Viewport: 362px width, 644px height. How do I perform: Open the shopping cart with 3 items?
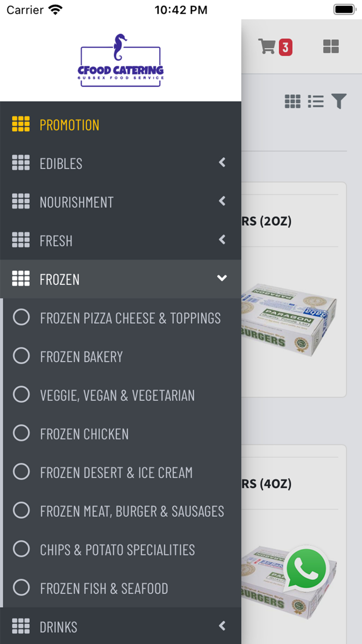[267, 46]
